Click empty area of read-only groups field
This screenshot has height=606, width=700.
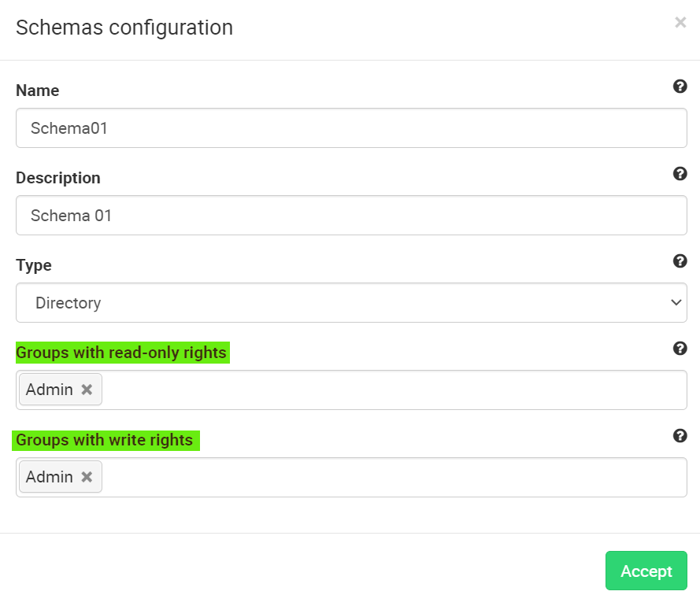[394, 390]
